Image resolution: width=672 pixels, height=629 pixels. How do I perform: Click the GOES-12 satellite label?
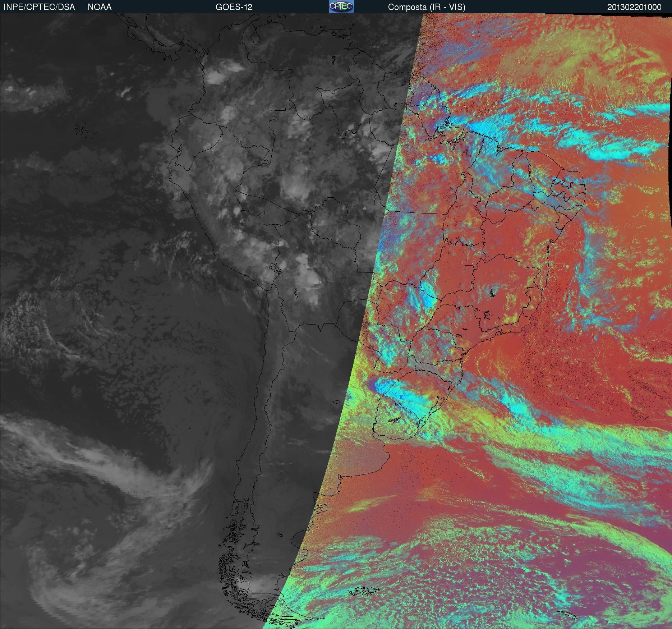click(234, 7)
